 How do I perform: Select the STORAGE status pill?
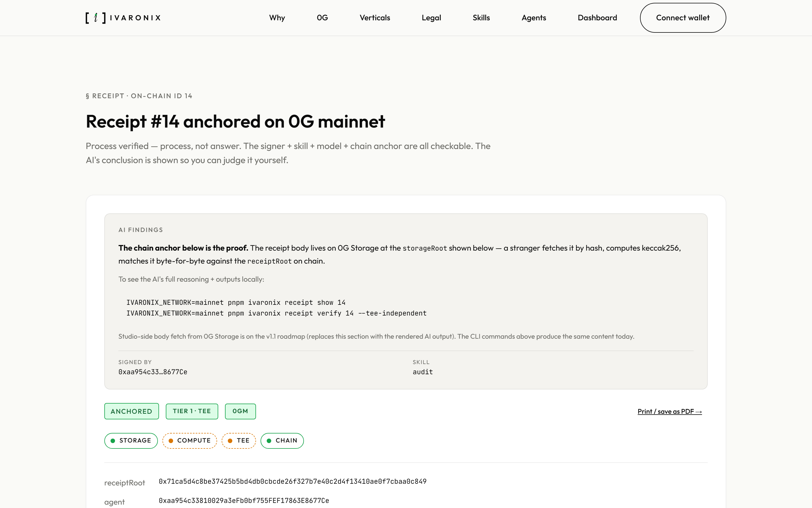coord(131,441)
